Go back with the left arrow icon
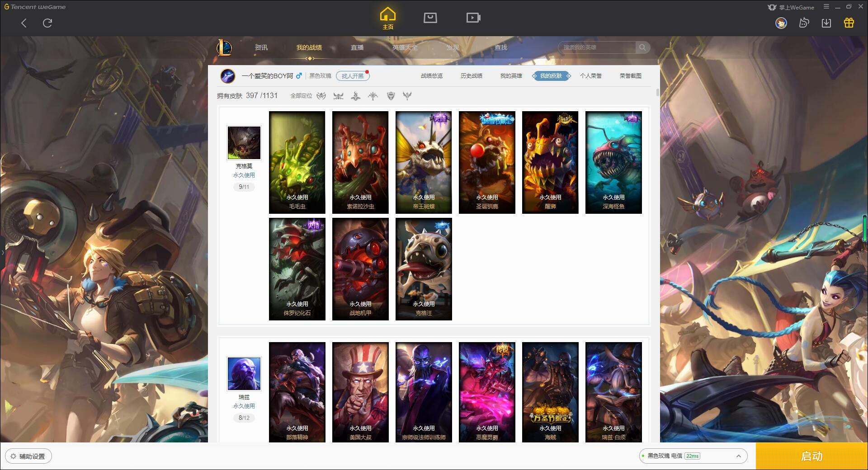The height and width of the screenshot is (470, 868). tap(24, 23)
